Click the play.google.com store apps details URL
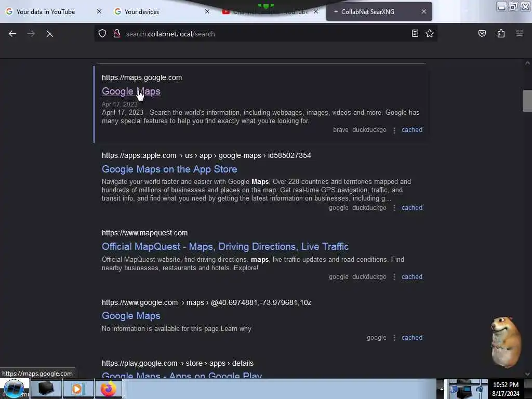 click(x=178, y=363)
